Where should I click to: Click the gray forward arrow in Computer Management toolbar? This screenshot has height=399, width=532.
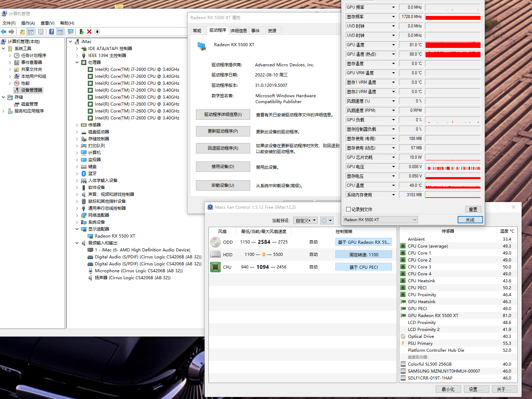pos(11,32)
